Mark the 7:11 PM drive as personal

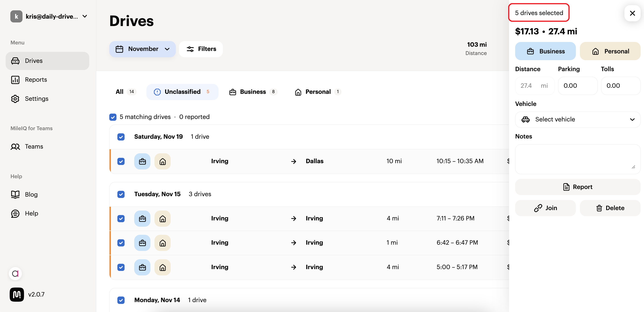click(x=163, y=219)
